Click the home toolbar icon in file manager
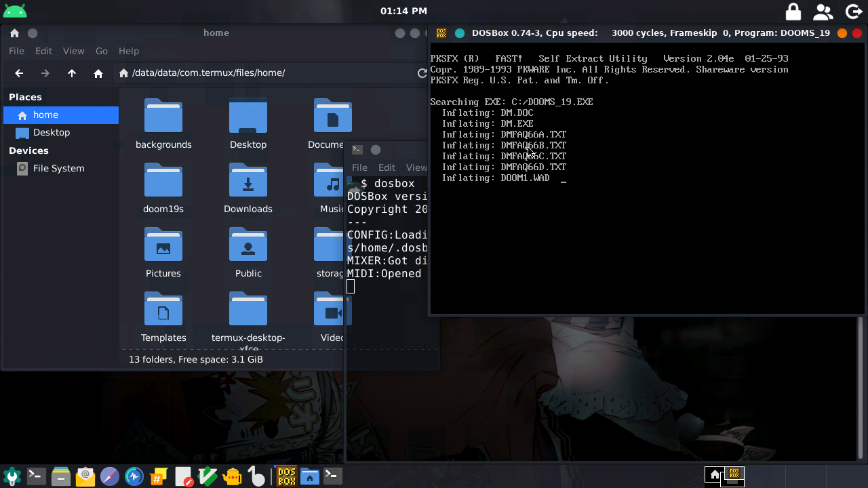This screenshot has width=868, height=488. (x=98, y=73)
